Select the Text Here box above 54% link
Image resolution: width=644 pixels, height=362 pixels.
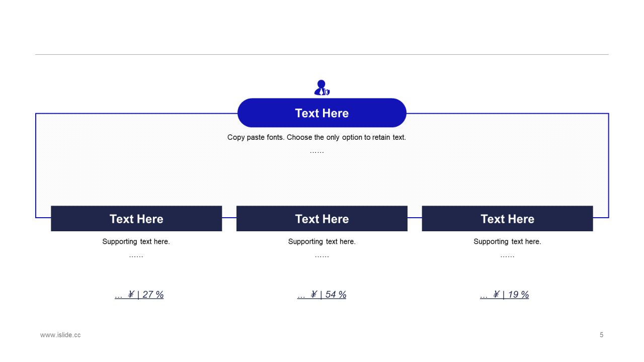click(322, 219)
